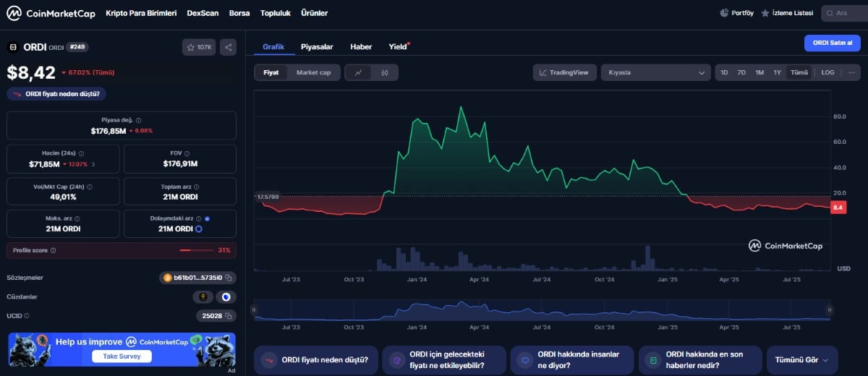Set chart range to 1M
The width and height of the screenshot is (868, 376).
click(x=759, y=72)
